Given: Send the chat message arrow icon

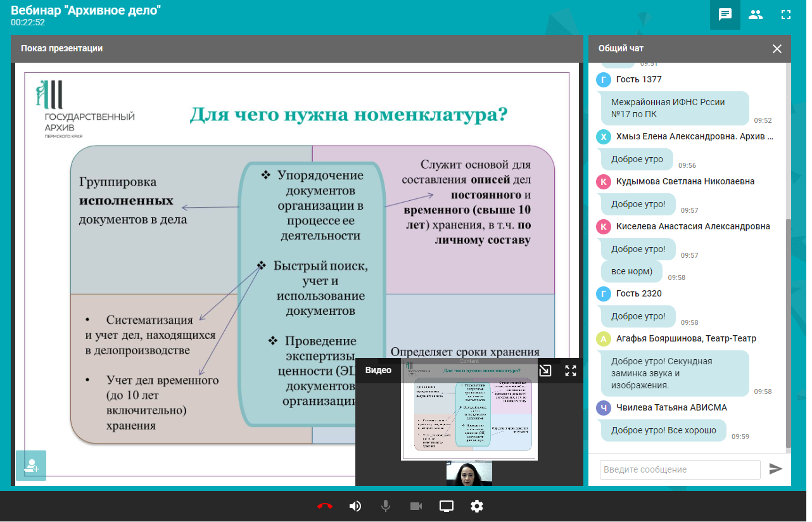Looking at the screenshot, I should click(776, 469).
